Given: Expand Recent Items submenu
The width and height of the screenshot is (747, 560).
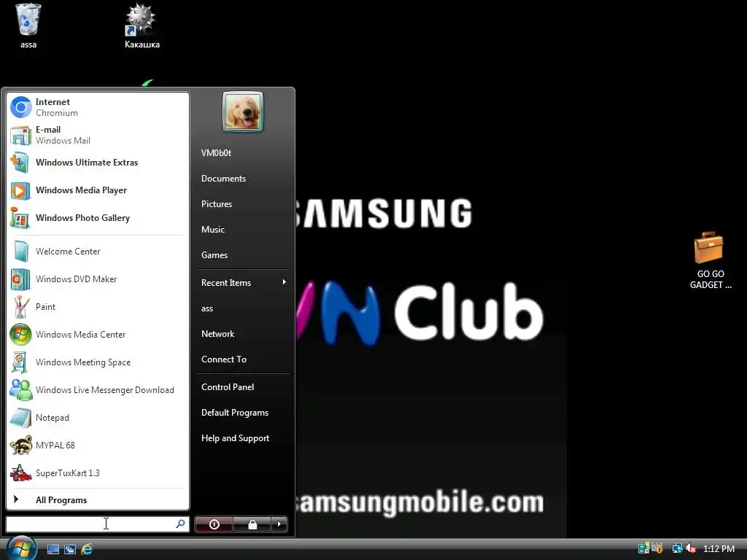Looking at the screenshot, I should click(x=244, y=282).
